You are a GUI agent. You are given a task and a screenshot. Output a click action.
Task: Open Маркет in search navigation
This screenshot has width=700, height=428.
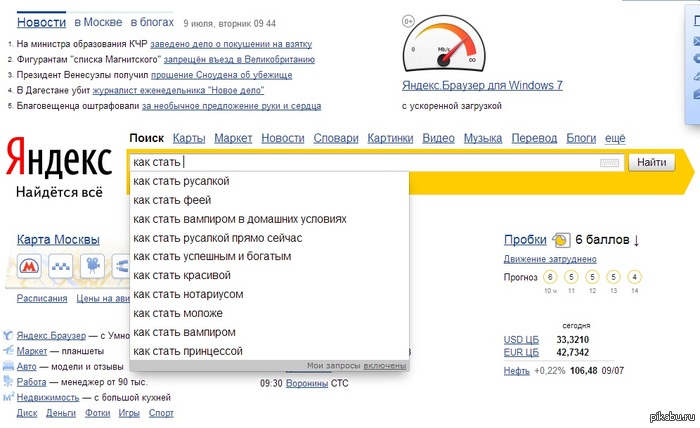(233, 138)
